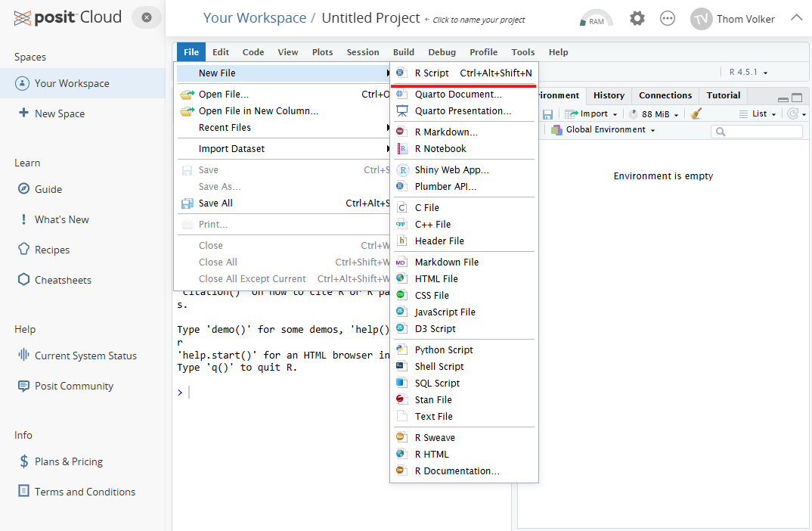Click the Header File icon
The height and width of the screenshot is (531, 812).
(x=402, y=241)
